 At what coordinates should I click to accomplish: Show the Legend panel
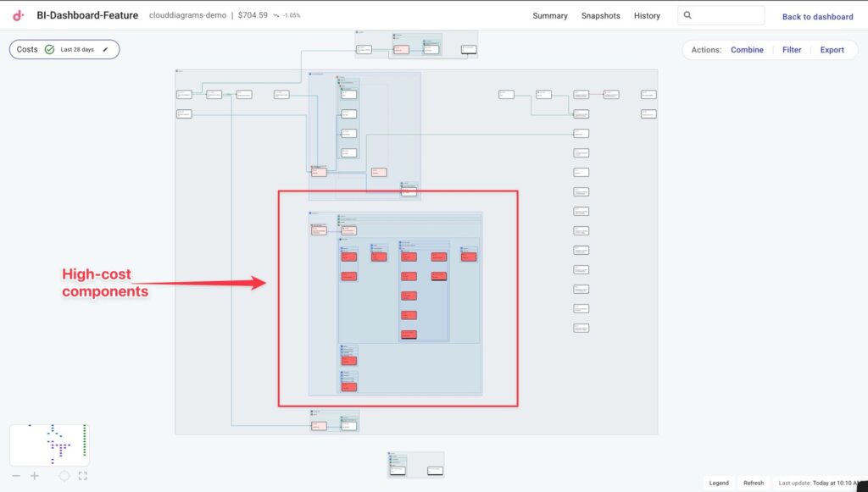[719, 483]
